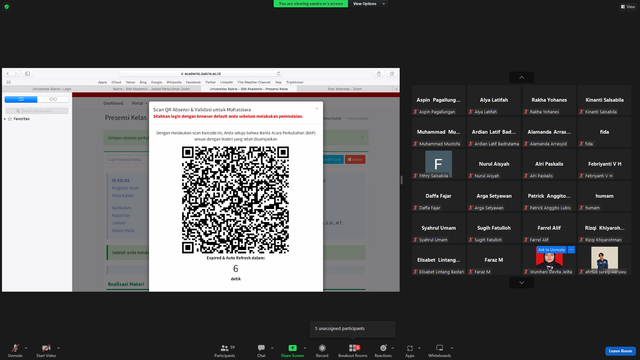Reload the page in Safari address bar

278,73
